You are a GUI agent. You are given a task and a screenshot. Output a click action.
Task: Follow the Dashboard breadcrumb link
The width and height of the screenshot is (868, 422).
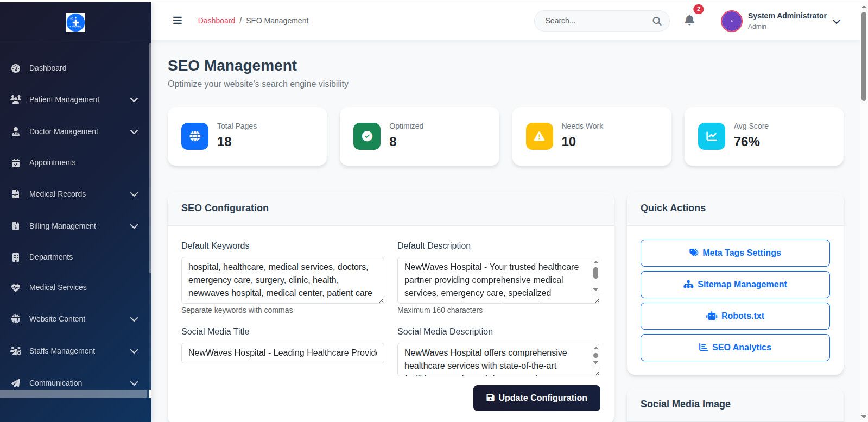216,21
